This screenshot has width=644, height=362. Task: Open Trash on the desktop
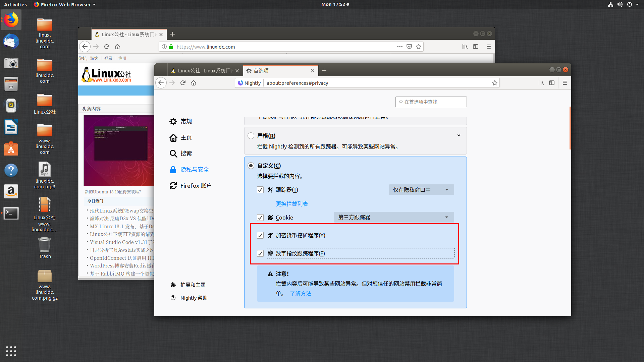tap(45, 248)
